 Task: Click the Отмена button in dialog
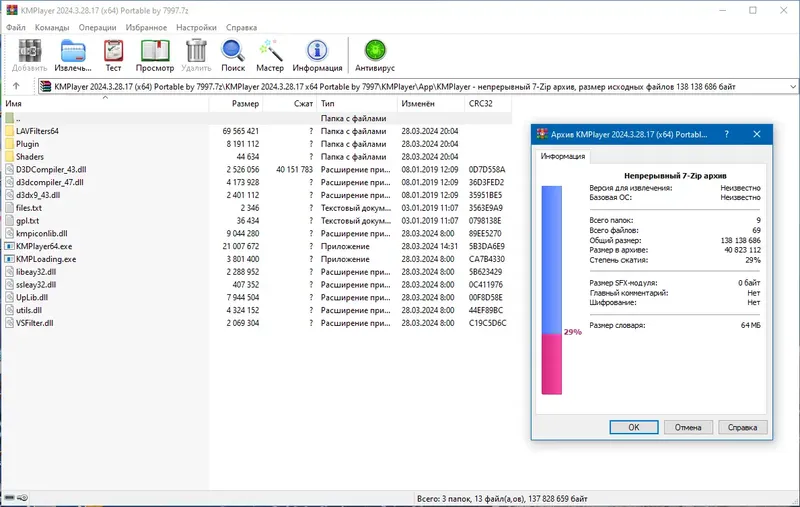(688, 427)
